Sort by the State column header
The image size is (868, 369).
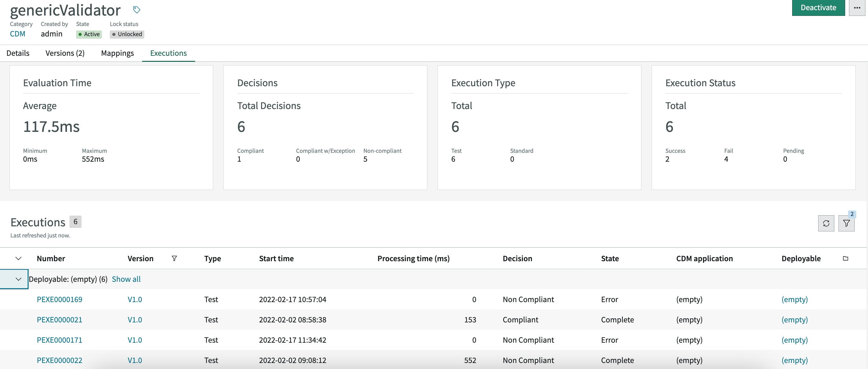pyautogui.click(x=610, y=258)
